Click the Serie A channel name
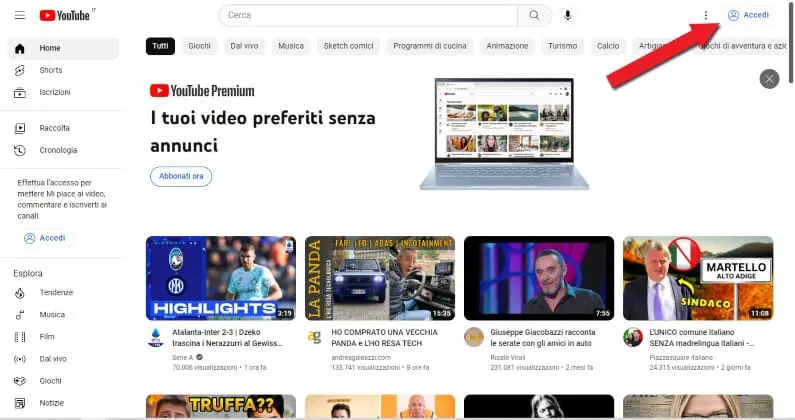The height and width of the screenshot is (420, 795). [183, 357]
